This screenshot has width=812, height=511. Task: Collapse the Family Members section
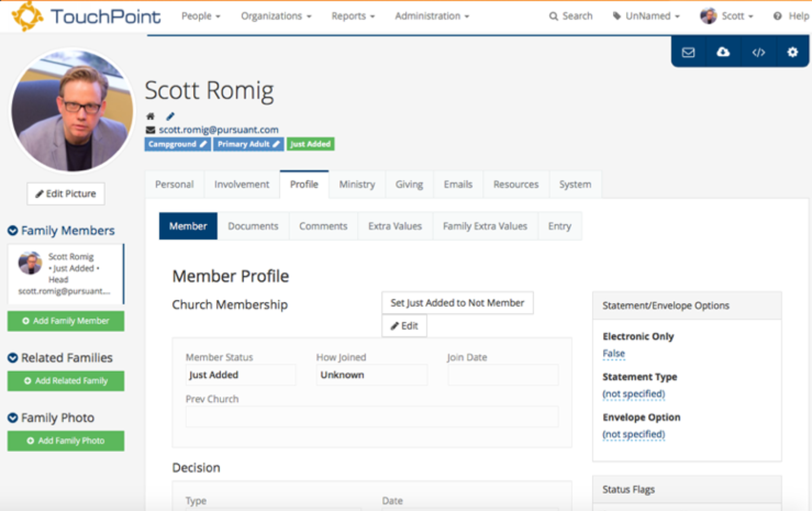coord(14,231)
